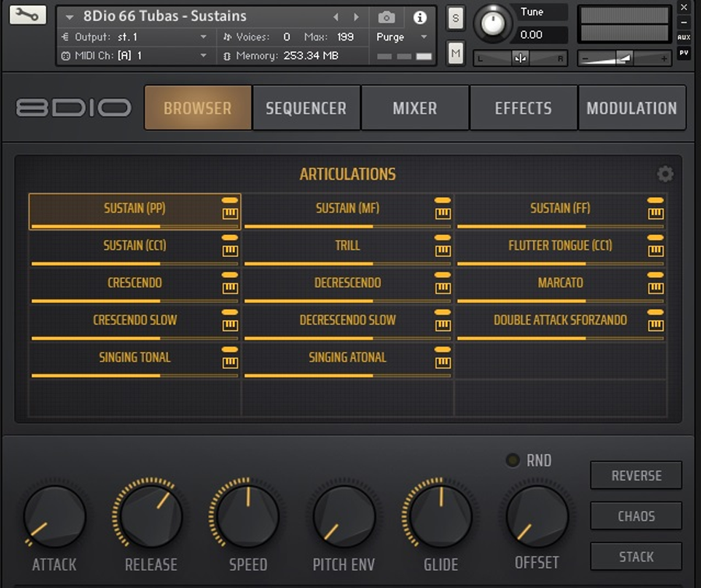This screenshot has width=701, height=588.
Task: Click the Max voices value 199
Action: (x=345, y=37)
